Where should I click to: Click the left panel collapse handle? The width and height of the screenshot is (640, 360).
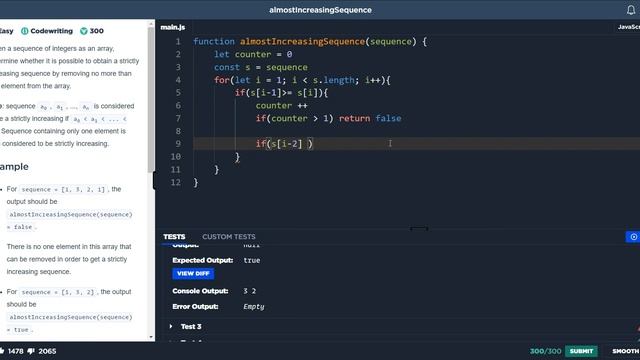[154, 180]
